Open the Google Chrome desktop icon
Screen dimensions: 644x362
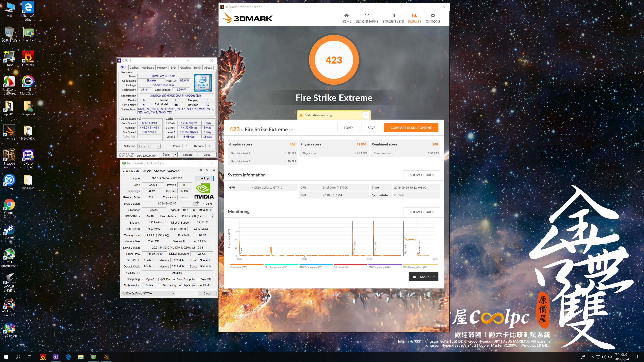pos(9,208)
